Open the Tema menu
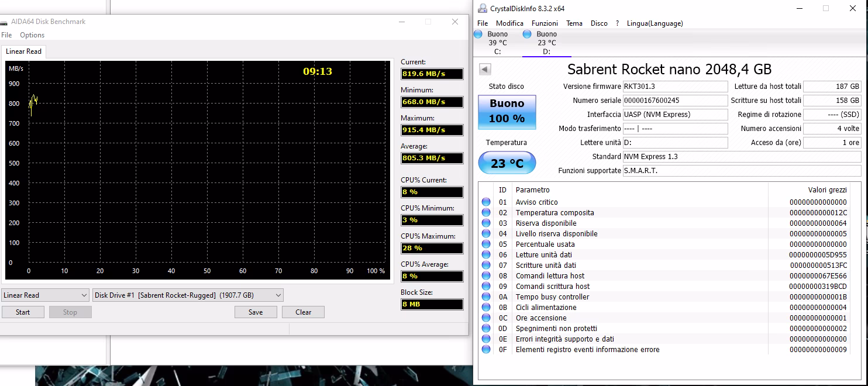 click(x=574, y=23)
